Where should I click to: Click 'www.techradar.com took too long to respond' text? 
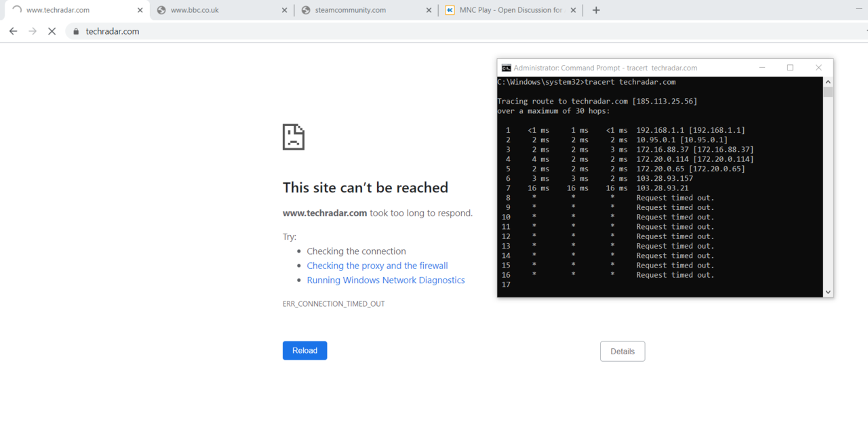[378, 213]
